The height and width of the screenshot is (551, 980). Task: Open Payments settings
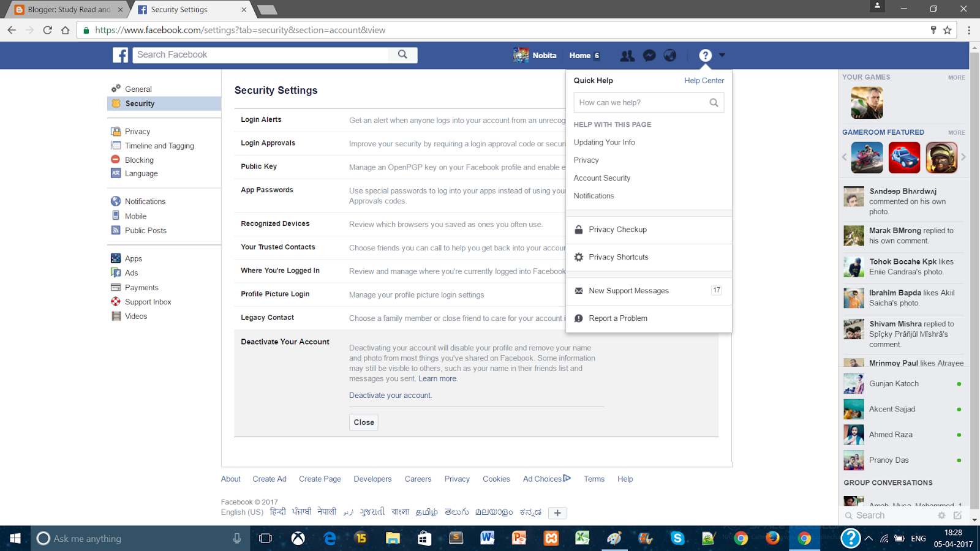point(141,287)
